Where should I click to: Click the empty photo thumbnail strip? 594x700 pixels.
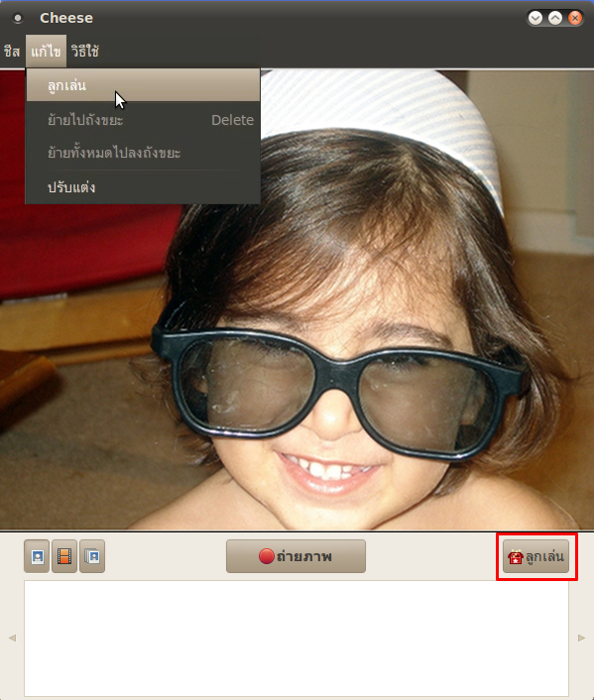[297, 639]
